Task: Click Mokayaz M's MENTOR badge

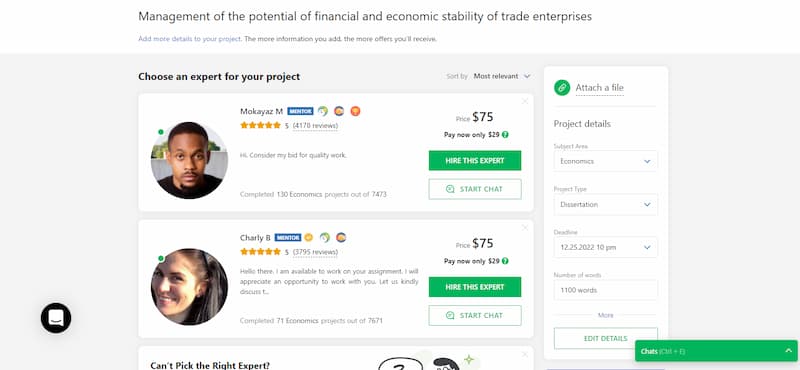Action: pyautogui.click(x=301, y=111)
